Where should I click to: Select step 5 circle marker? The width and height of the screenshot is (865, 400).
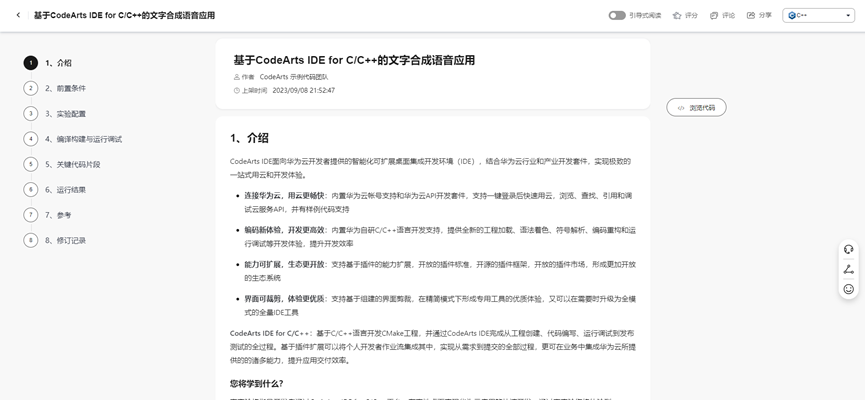[x=31, y=164]
